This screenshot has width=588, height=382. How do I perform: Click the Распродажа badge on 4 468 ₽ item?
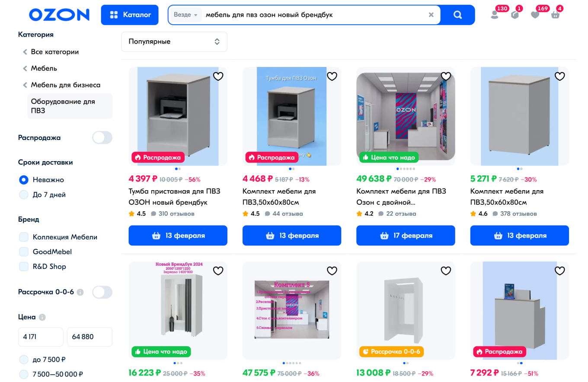coord(272,157)
